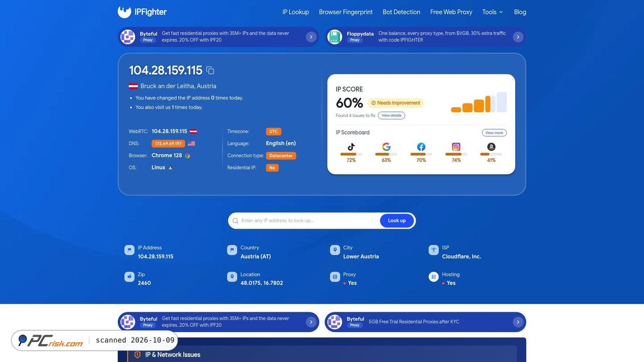
Task: Click the Facebook scoreboard icon
Action: coord(421,147)
